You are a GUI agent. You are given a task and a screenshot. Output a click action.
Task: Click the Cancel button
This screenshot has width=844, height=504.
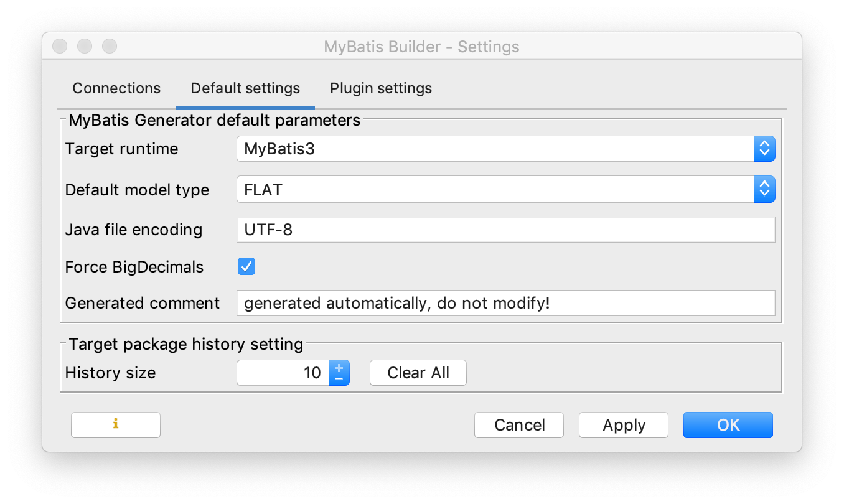[x=519, y=425]
